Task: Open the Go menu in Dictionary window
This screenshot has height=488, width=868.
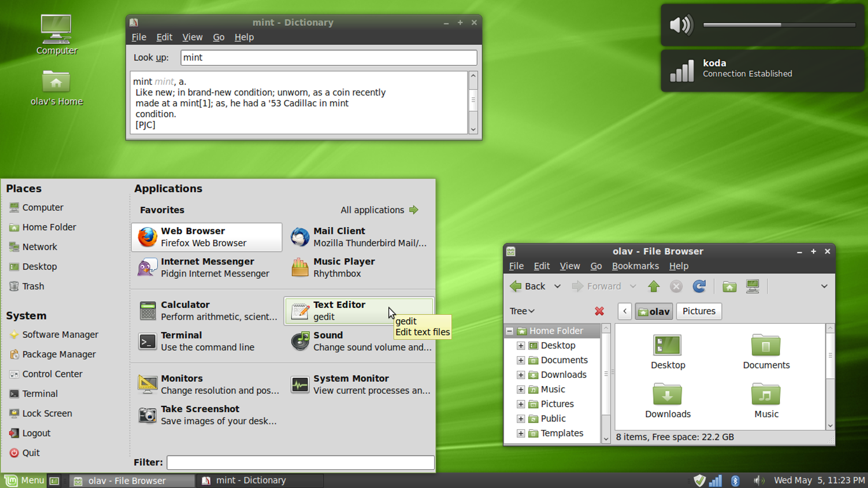Action: coord(218,37)
